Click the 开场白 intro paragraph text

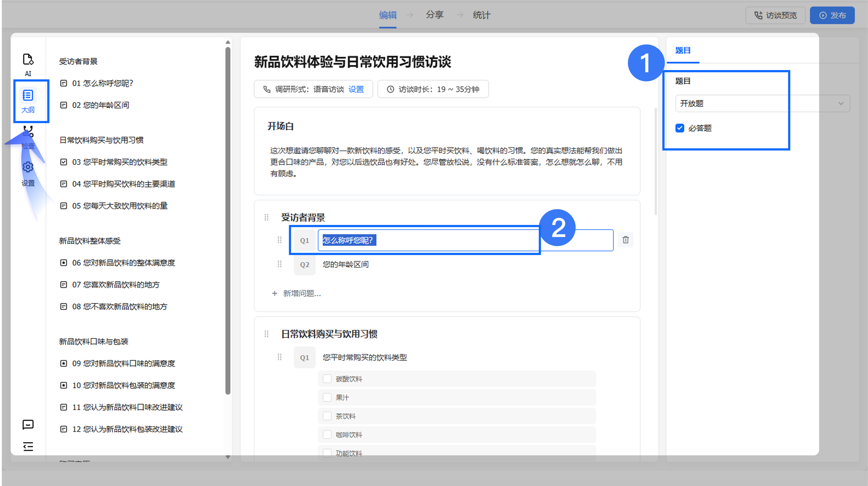(x=446, y=162)
